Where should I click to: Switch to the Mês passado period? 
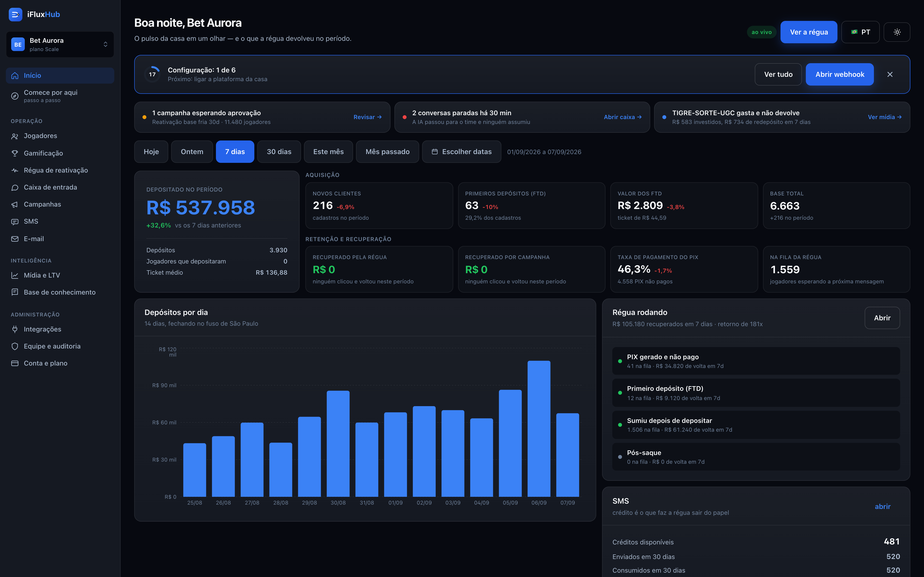[387, 152]
